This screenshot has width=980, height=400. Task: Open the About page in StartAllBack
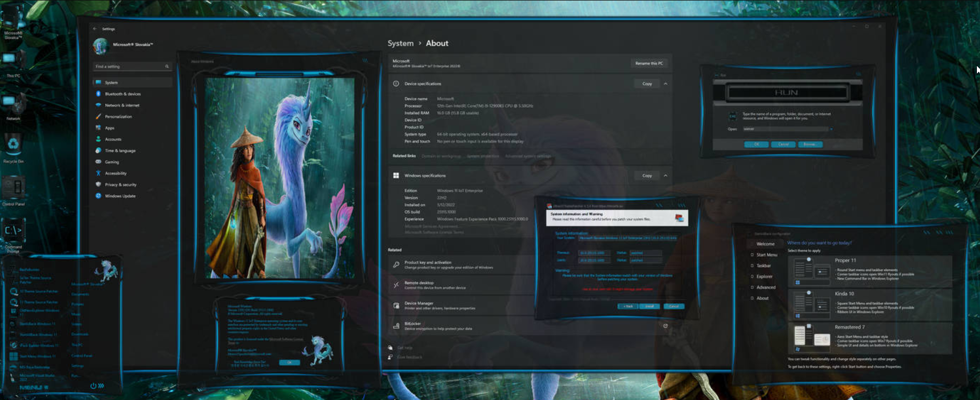[762, 298]
